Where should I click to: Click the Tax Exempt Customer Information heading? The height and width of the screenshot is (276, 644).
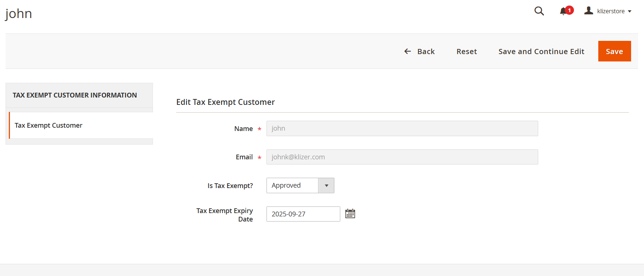click(x=75, y=95)
